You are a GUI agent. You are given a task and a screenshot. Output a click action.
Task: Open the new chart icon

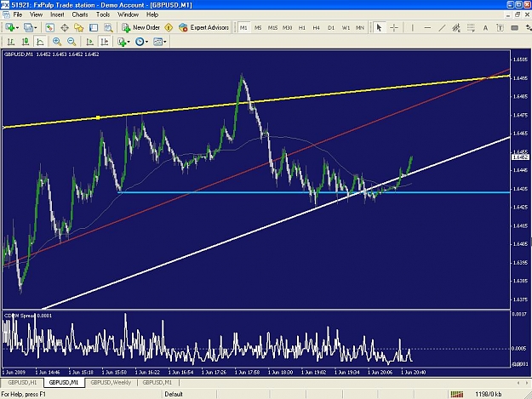coord(9,28)
